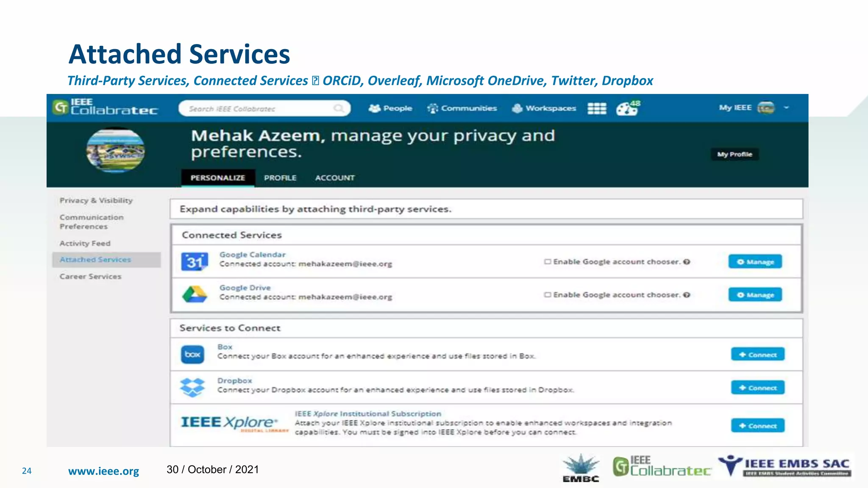Click the 30 / October / 2021 date
Image resolution: width=868 pixels, height=488 pixels.
tap(213, 469)
